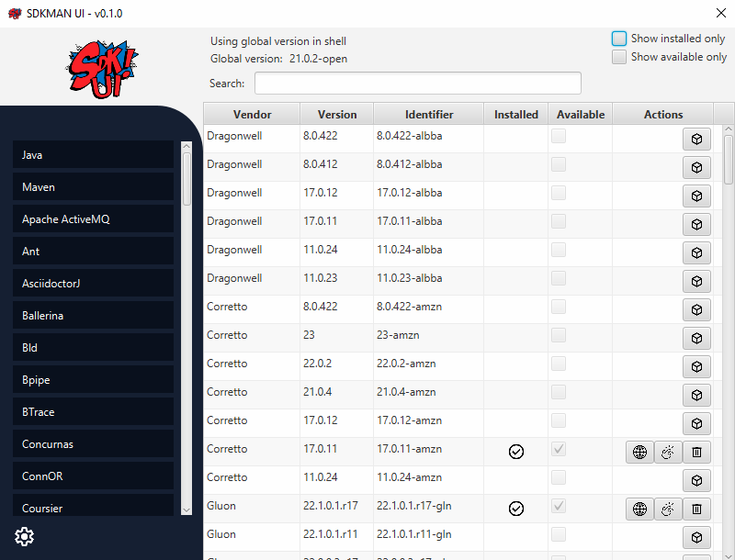The image size is (735, 560).
Task: Install Gluon 22.1.0.1.r11-gln package icon
Action: 696,538
